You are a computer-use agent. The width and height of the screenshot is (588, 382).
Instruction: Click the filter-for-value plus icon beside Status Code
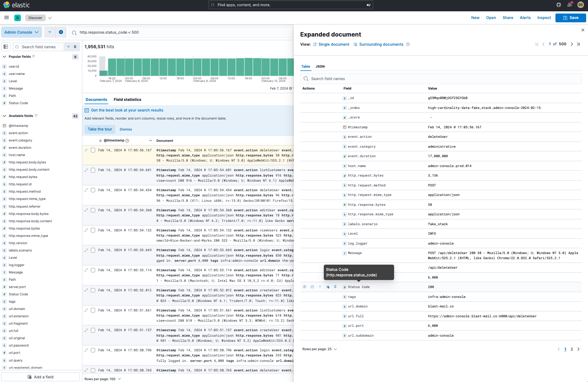click(304, 287)
